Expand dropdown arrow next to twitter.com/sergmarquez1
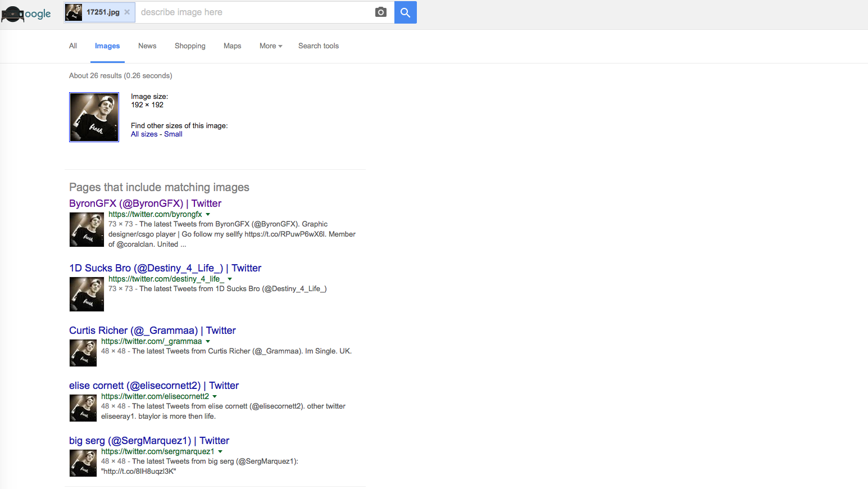Viewport: 868px width, 489px height. point(220,452)
